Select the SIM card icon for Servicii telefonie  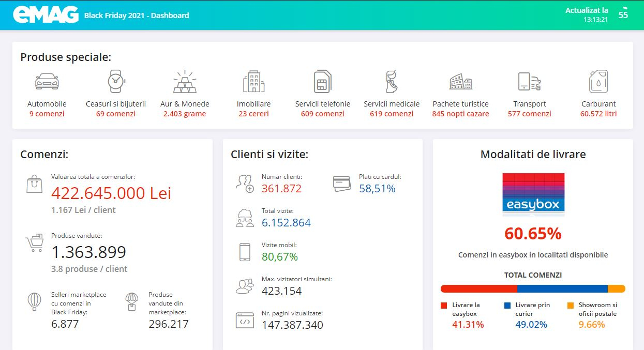pos(322,82)
